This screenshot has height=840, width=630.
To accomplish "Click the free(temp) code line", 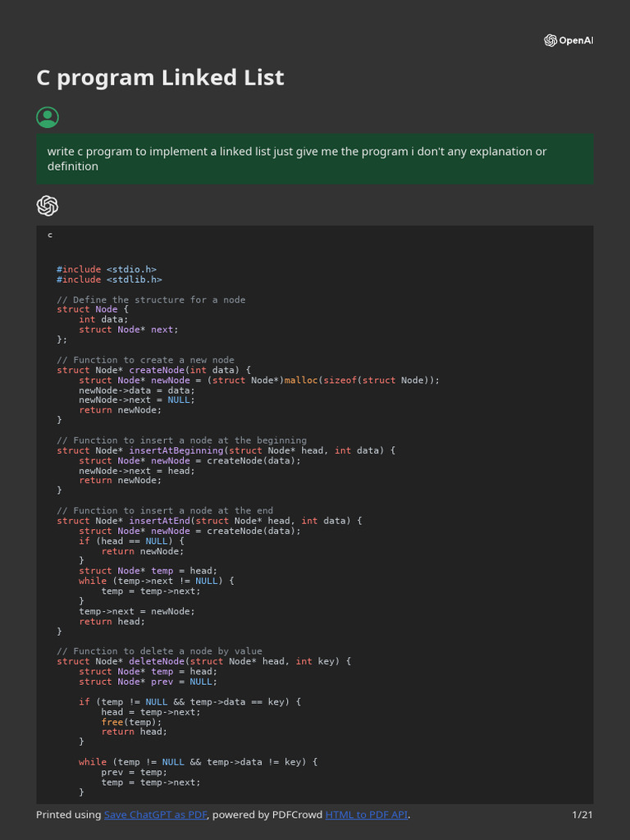I will (131, 722).
